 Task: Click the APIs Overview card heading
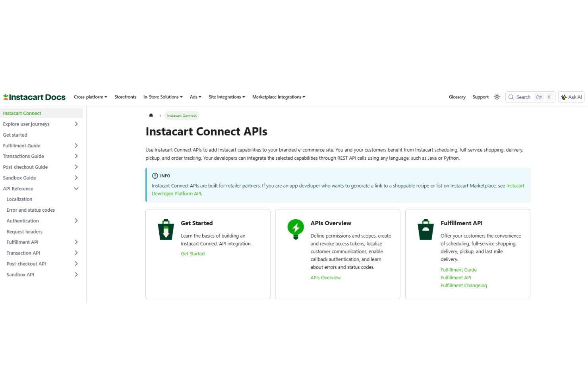[x=331, y=223]
